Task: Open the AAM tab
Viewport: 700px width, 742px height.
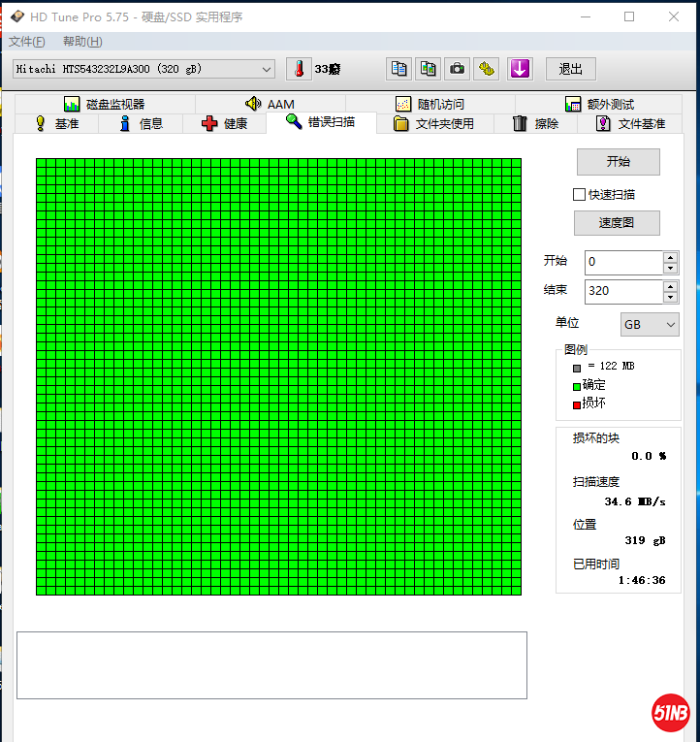Action: (270, 104)
